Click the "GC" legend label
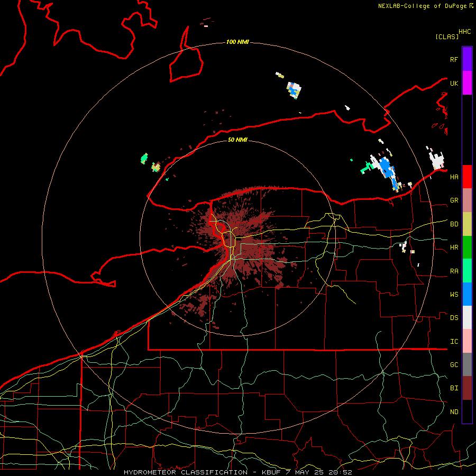The image size is (476, 476). point(454,365)
